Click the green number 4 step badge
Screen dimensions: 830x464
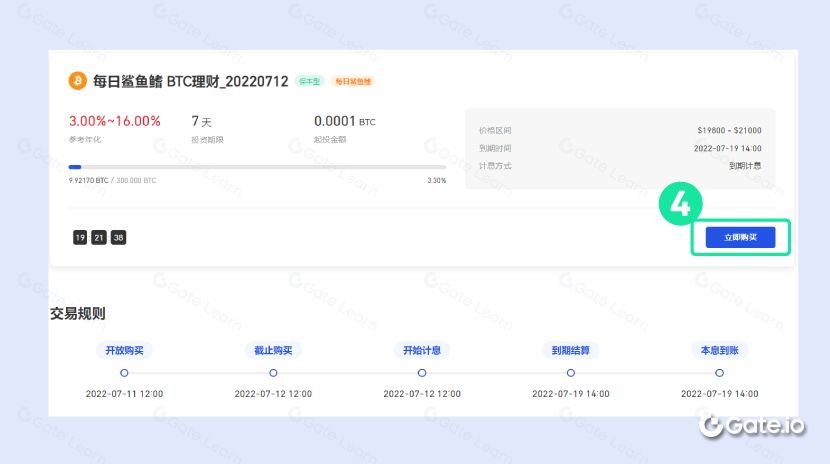(x=680, y=203)
